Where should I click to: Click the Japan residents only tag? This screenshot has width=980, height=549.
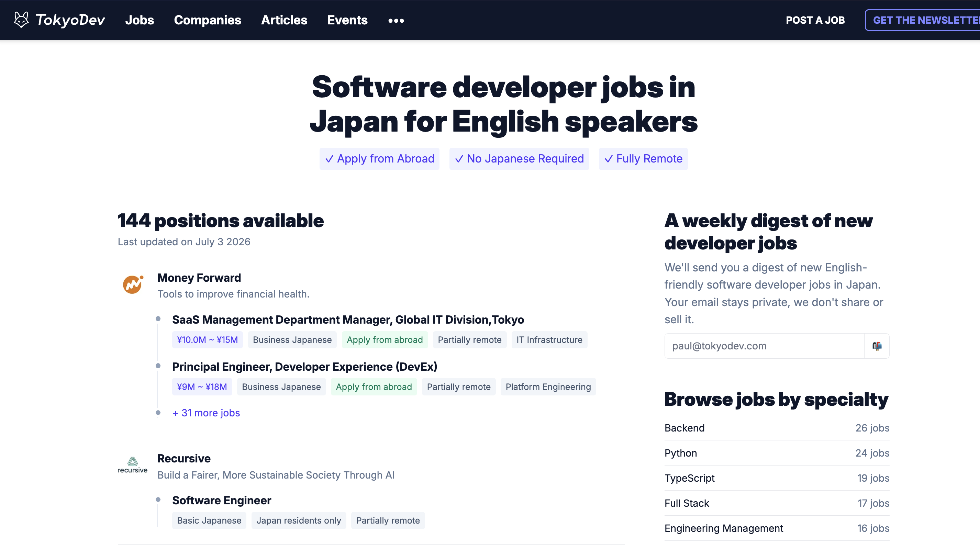299,520
